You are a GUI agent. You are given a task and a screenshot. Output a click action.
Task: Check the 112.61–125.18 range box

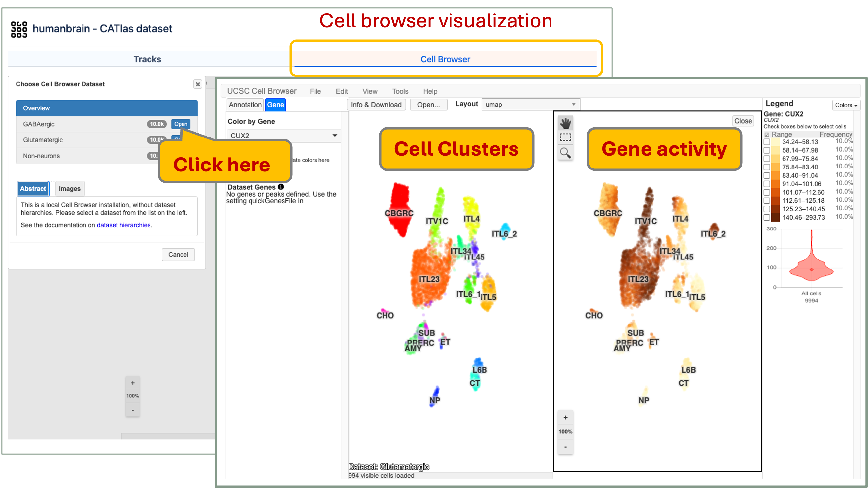point(767,201)
